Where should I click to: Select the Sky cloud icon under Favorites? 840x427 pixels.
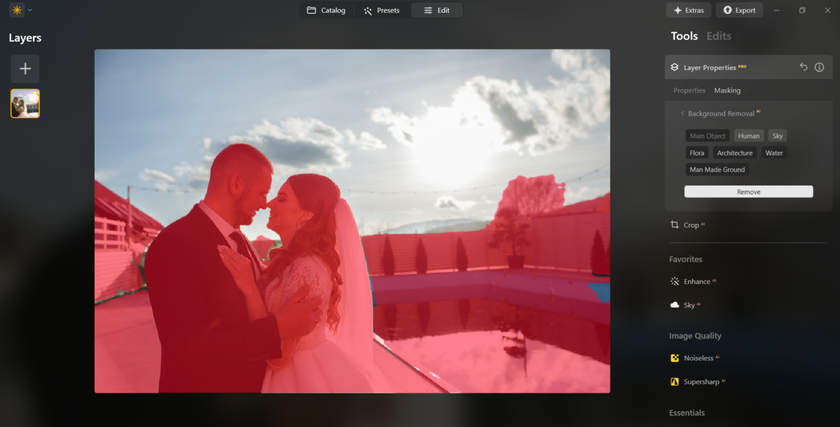point(674,305)
